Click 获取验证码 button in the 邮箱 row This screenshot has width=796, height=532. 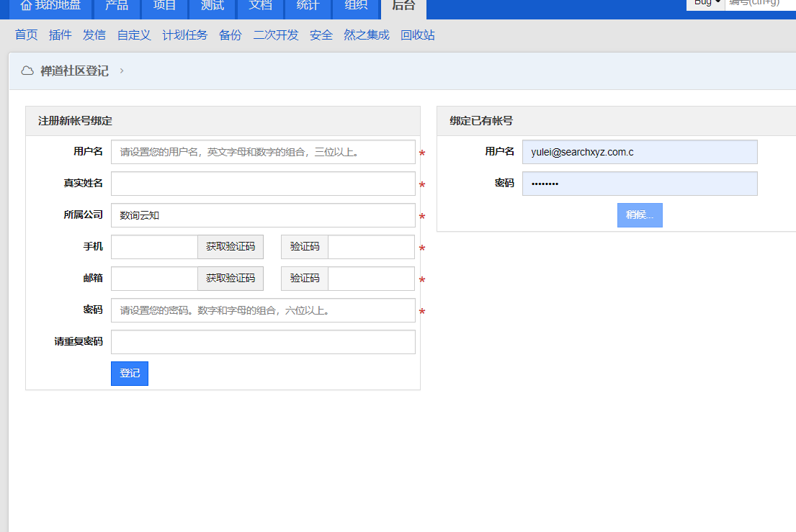[231, 279]
